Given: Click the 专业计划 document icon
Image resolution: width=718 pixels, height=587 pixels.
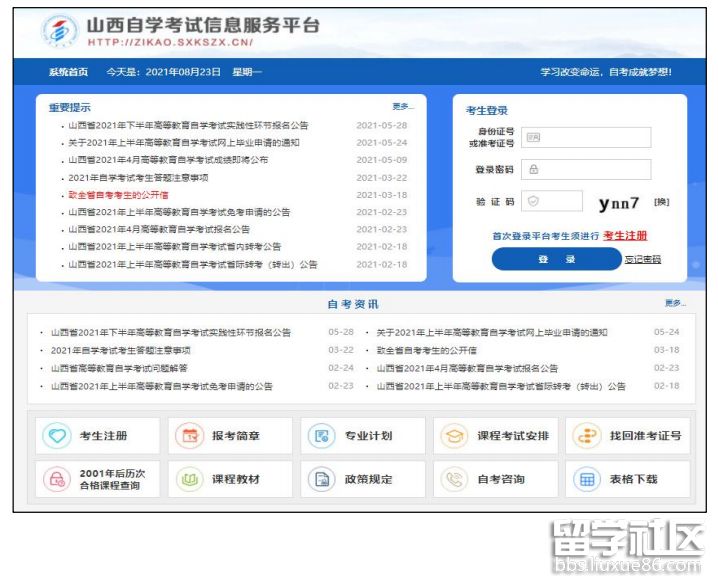Looking at the screenshot, I should (x=322, y=435).
